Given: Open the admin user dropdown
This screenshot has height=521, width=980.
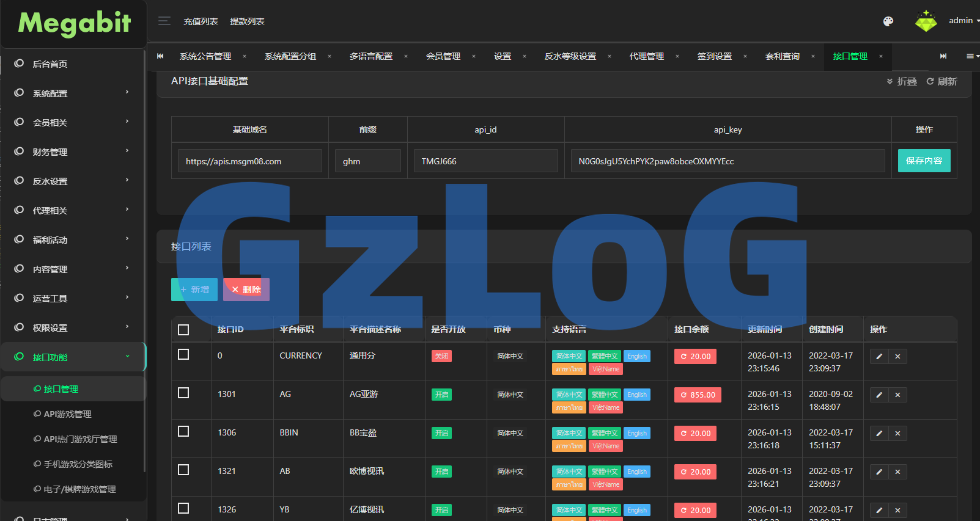Looking at the screenshot, I should (963, 21).
